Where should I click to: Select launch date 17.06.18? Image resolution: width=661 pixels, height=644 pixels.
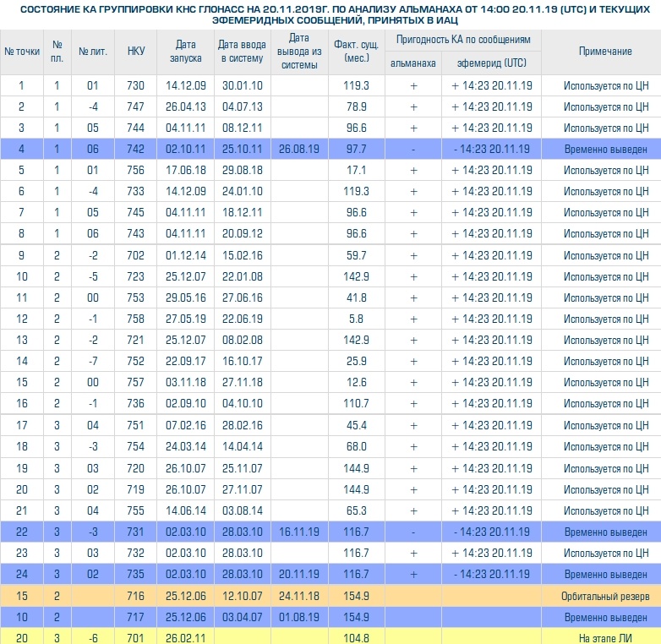185,170
